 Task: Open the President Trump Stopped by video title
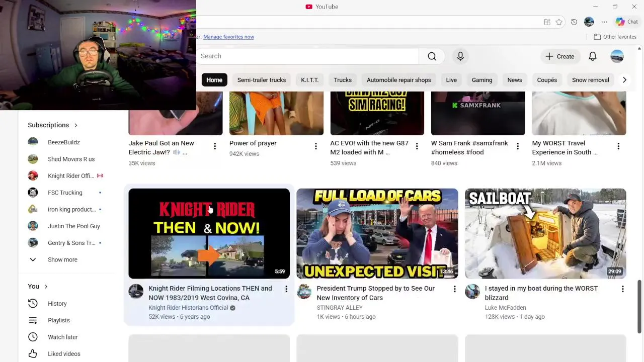click(x=375, y=293)
